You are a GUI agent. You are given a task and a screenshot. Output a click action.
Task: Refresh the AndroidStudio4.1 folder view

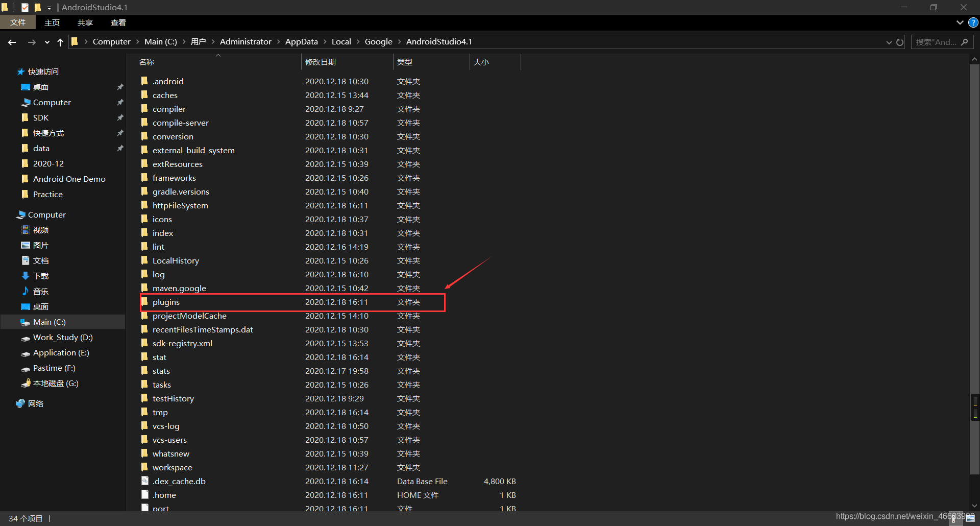(x=900, y=42)
